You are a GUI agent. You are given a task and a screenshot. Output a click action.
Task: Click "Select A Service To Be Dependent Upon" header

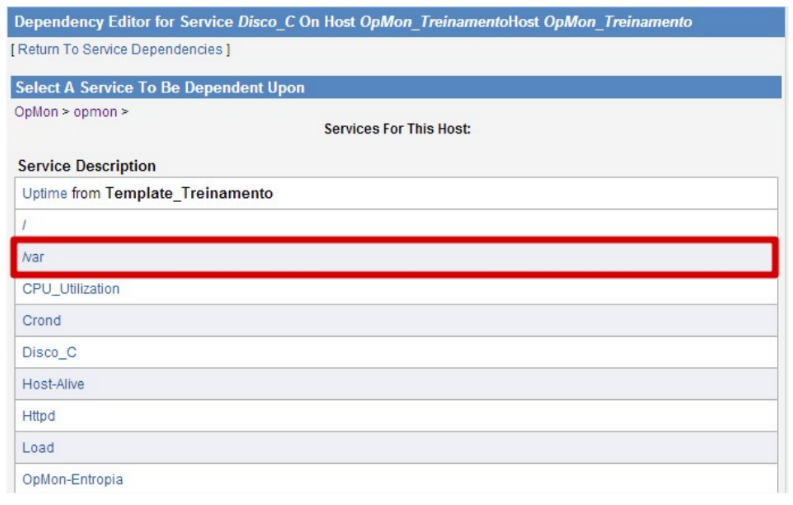(x=160, y=88)
